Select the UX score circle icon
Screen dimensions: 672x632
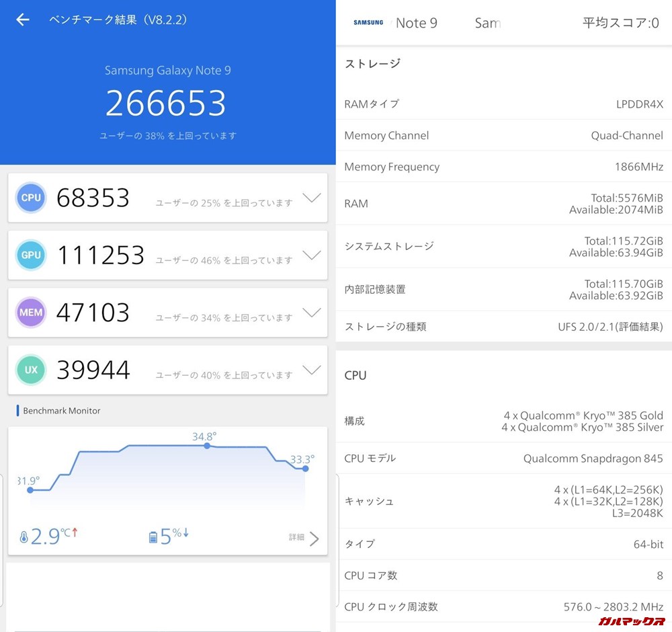(30, 369)
